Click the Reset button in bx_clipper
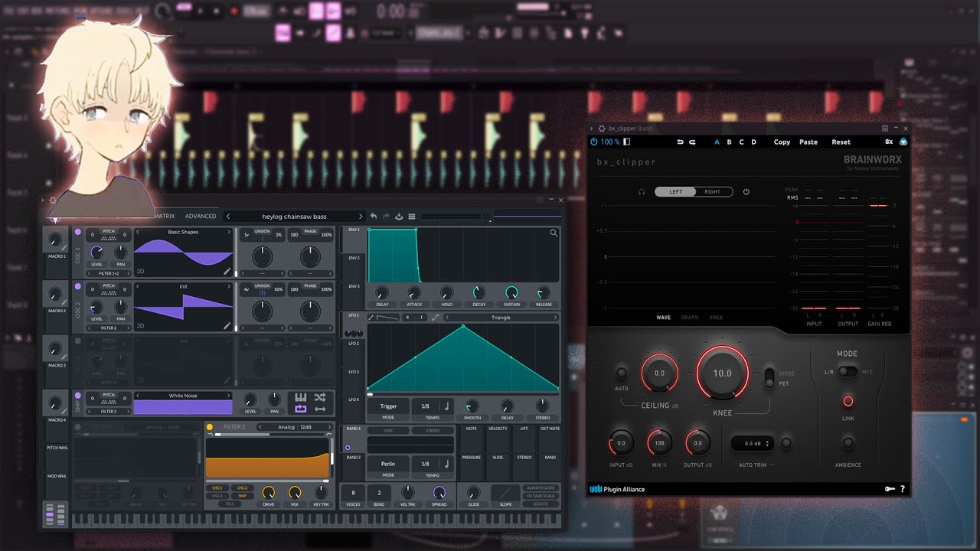The height and width of the screenshot is (551, 980). pyautogui.click(x=841, y=142)
